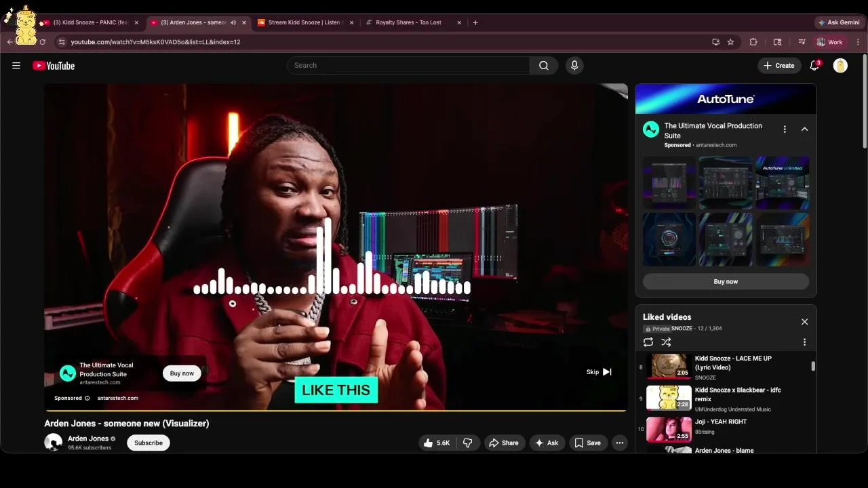Click the install or cast icon in address bar
The height and width of the screenshot is (488, 868).
715,42
